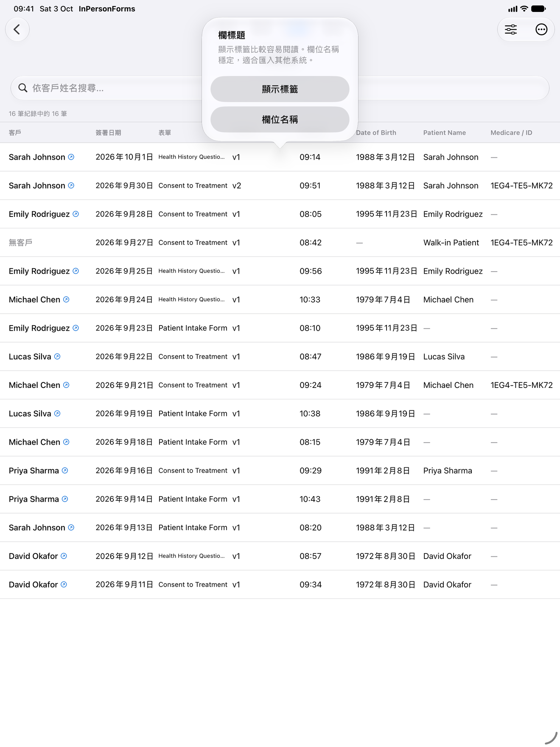Viewport: 560px width, 747px height.
Task: Click the 簽署日期 column header
Action: click(x=108, y=133)
